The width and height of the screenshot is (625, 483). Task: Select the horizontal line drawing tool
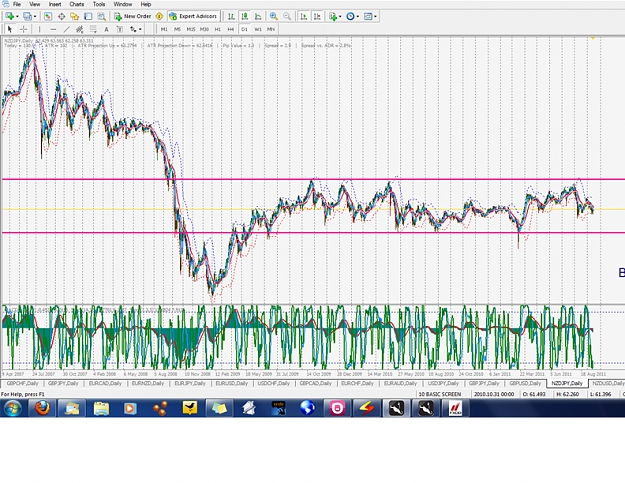click(53, 29)
